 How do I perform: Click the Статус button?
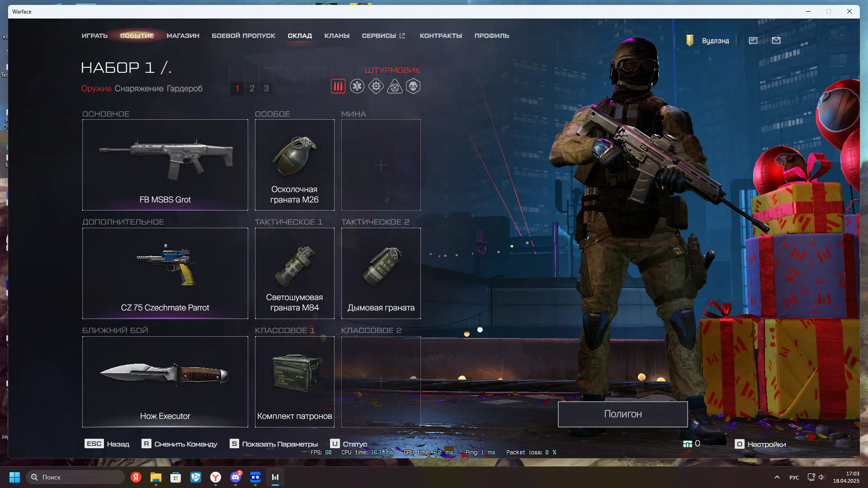tap(349, 444)
